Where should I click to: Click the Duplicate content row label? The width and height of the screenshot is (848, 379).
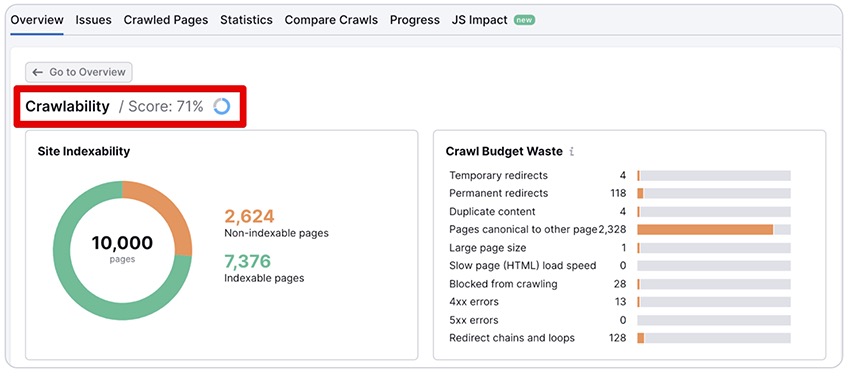[492, 211]
